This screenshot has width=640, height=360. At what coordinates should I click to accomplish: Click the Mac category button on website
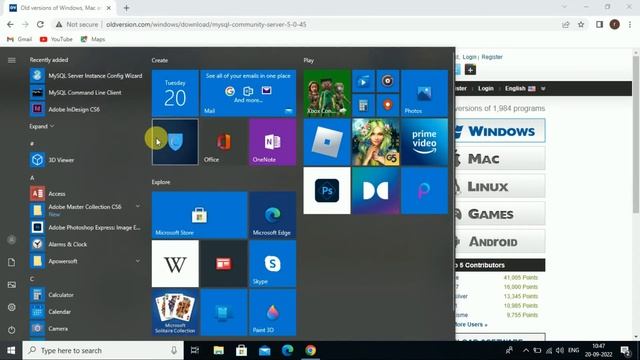500,158
